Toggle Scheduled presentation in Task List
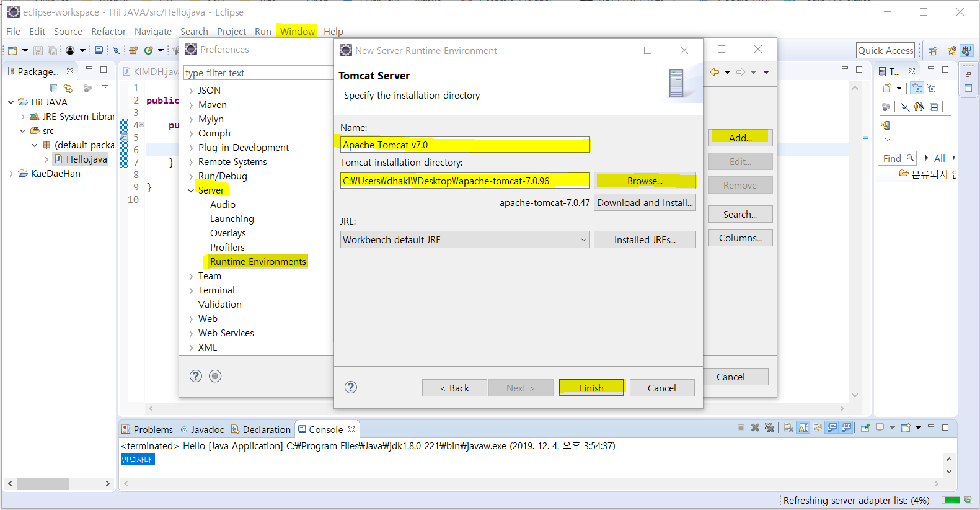 (931, 88)
